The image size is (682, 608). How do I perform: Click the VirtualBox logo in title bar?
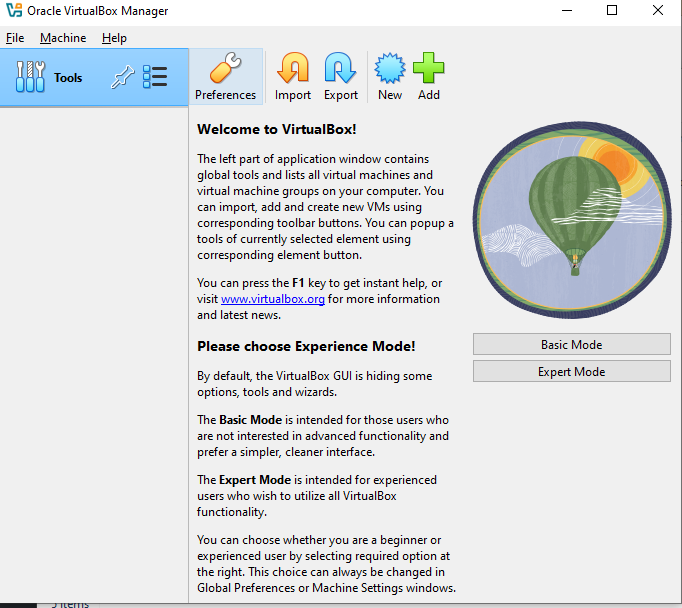(x=13, y=11)
